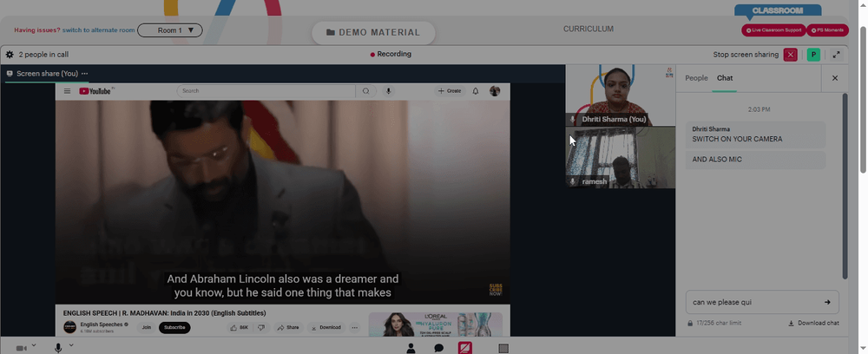Open YouTube notifications bell
This screenshot has width=868, height=354.
click(x=475, y=91)
